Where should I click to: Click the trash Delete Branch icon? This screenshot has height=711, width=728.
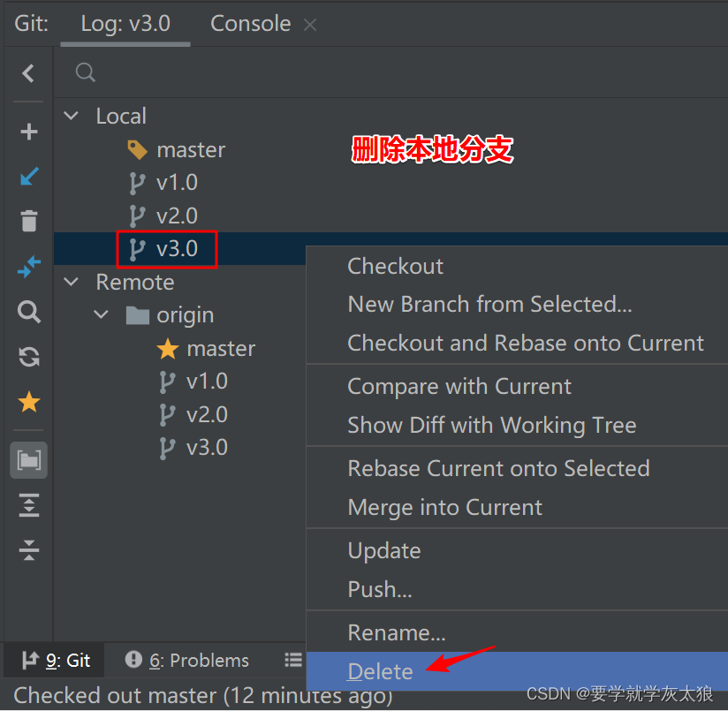[29, 221]
